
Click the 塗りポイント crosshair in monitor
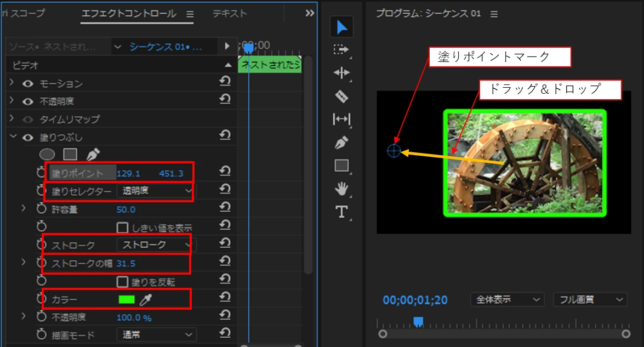pos(394,151)
